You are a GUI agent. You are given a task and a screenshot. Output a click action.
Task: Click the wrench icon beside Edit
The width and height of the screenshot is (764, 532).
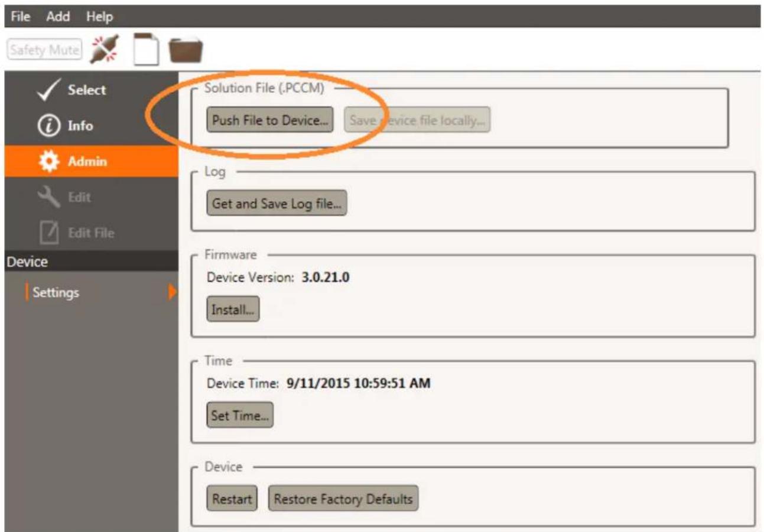point(50,197)
